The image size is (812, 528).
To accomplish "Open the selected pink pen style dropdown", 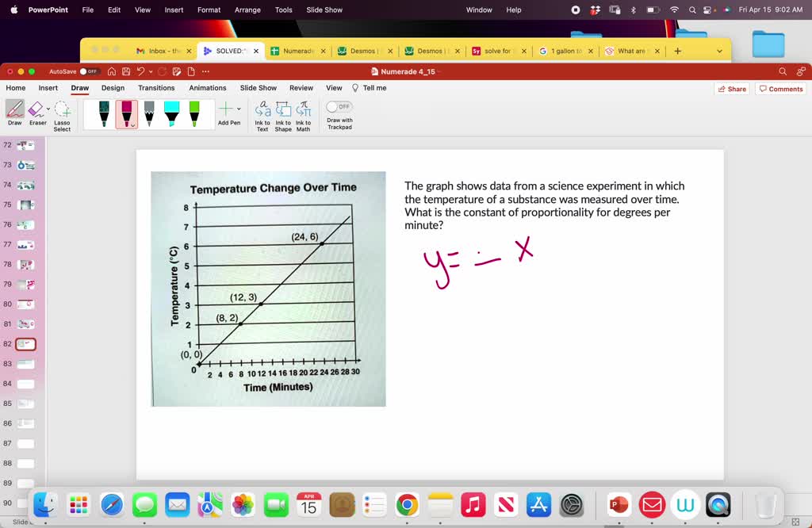I will point(132,125).
